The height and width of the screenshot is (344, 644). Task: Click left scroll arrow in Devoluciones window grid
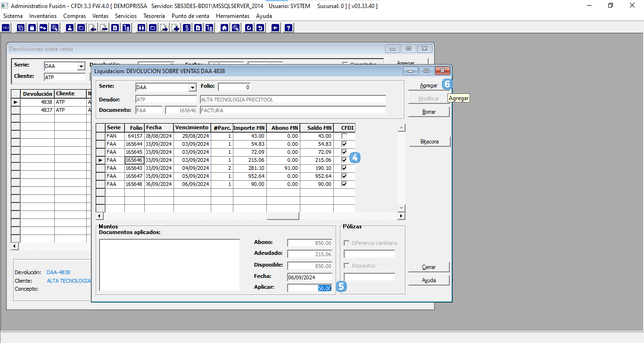(15, 246)
